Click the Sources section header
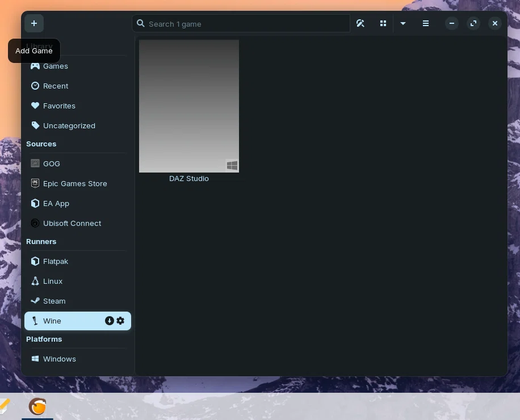The image size is (520, 420). click(x=41, y=144)
